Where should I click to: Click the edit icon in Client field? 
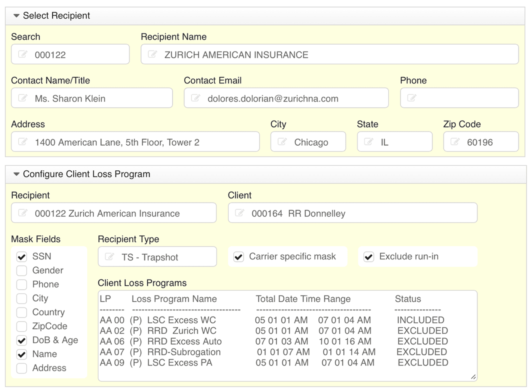point(239,213)
